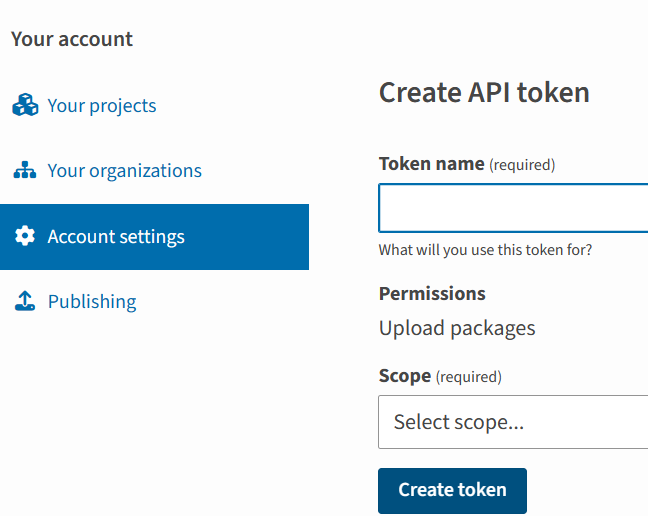
Task: Click the hierarchy icon beside Your organizations
Action: (x=25, y=170)
